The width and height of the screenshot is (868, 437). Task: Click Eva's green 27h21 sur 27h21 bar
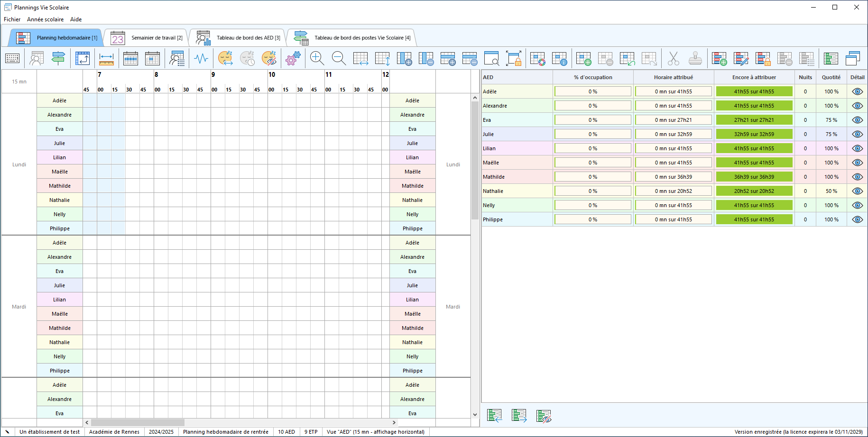pyautogui.click(x=754, y=120)
